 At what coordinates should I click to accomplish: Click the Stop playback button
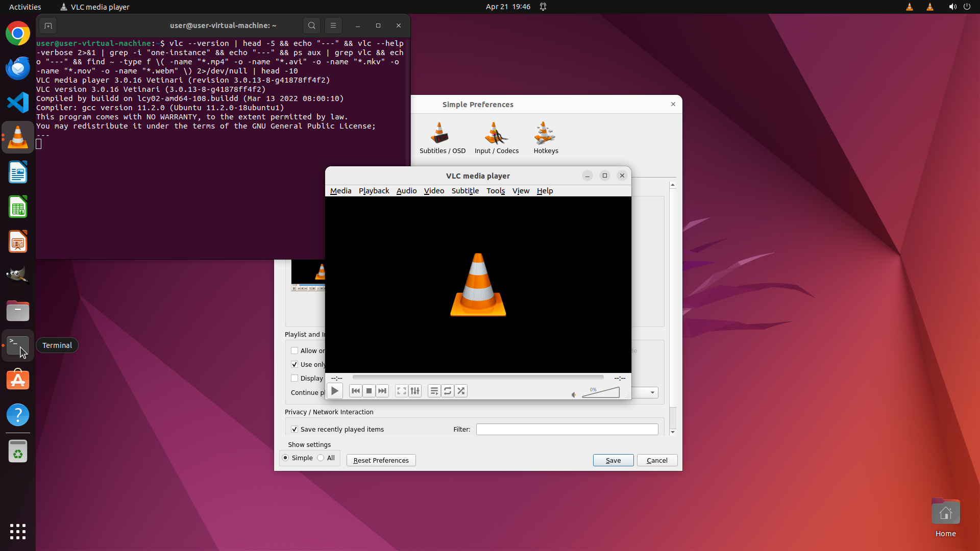(369, 391)
